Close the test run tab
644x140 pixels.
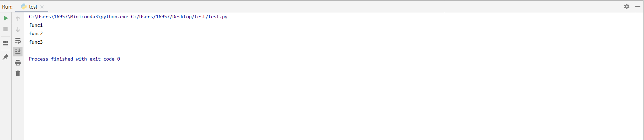[x=42, y=7]
